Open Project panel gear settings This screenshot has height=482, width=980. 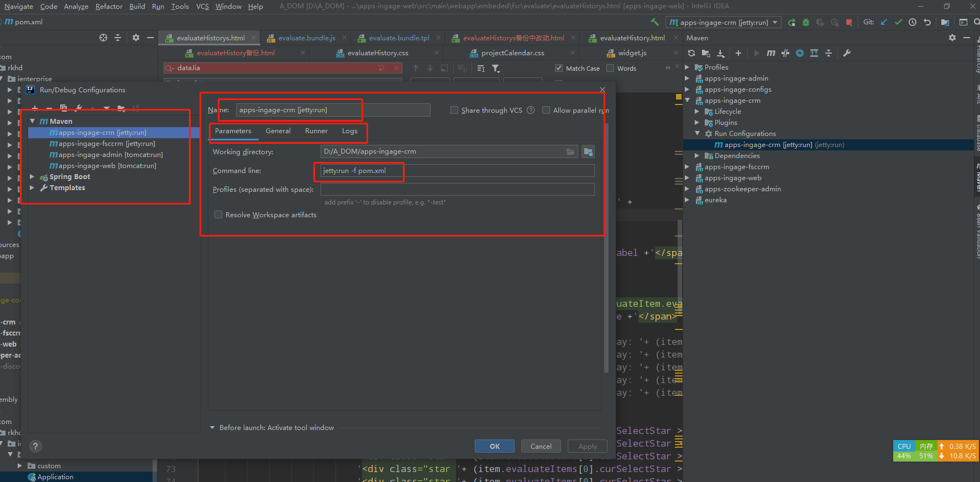tap(136, 38)
